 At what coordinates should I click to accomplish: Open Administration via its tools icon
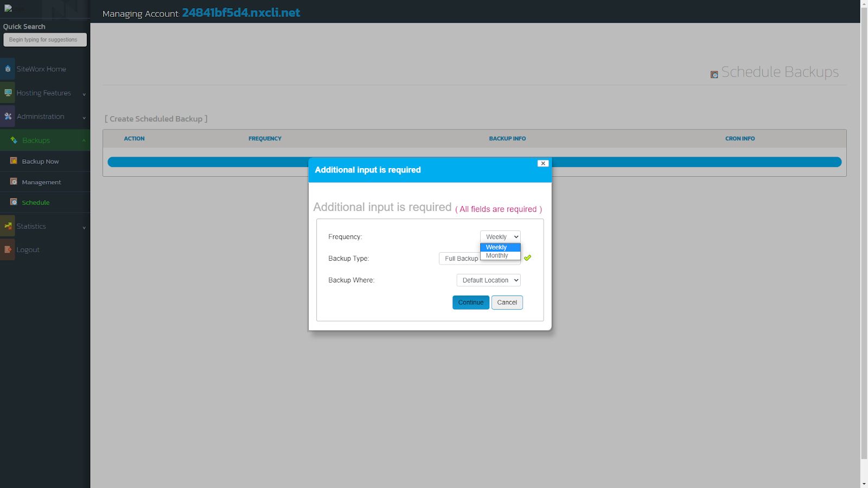pos(8,116)
